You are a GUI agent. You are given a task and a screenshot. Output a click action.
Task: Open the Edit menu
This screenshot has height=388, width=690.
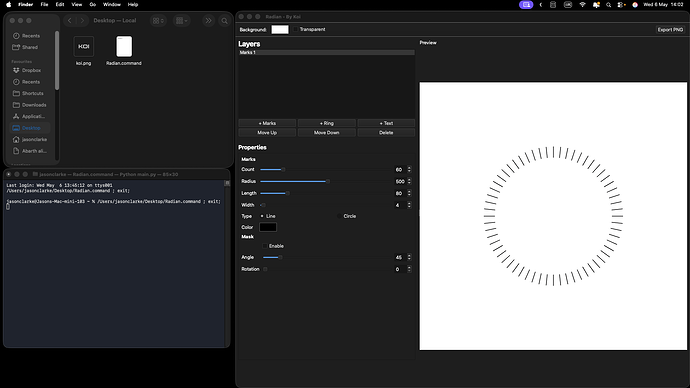[x=60, y=4]
